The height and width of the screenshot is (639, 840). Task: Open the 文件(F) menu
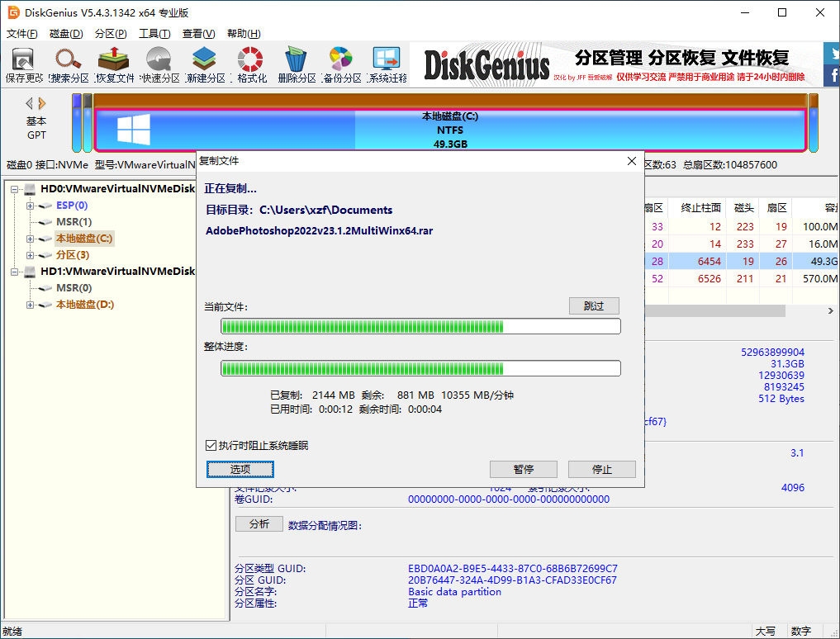point(22,34)
